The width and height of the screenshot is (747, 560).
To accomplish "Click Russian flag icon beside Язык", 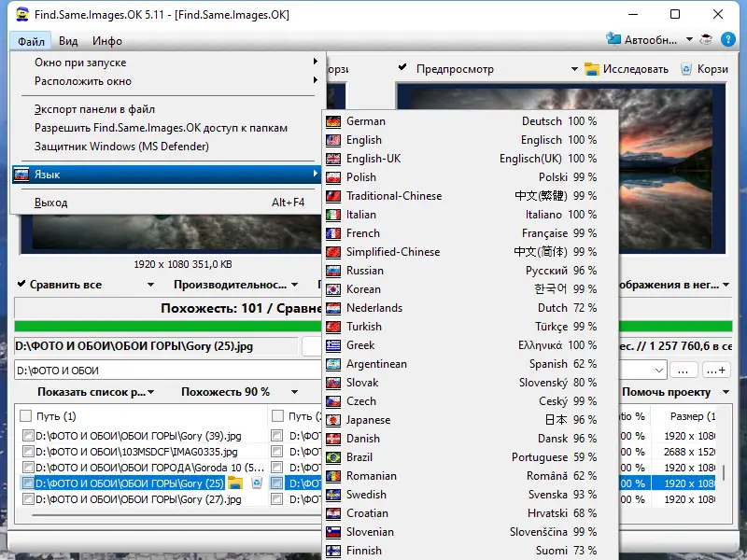I will [x=21, y=175].
